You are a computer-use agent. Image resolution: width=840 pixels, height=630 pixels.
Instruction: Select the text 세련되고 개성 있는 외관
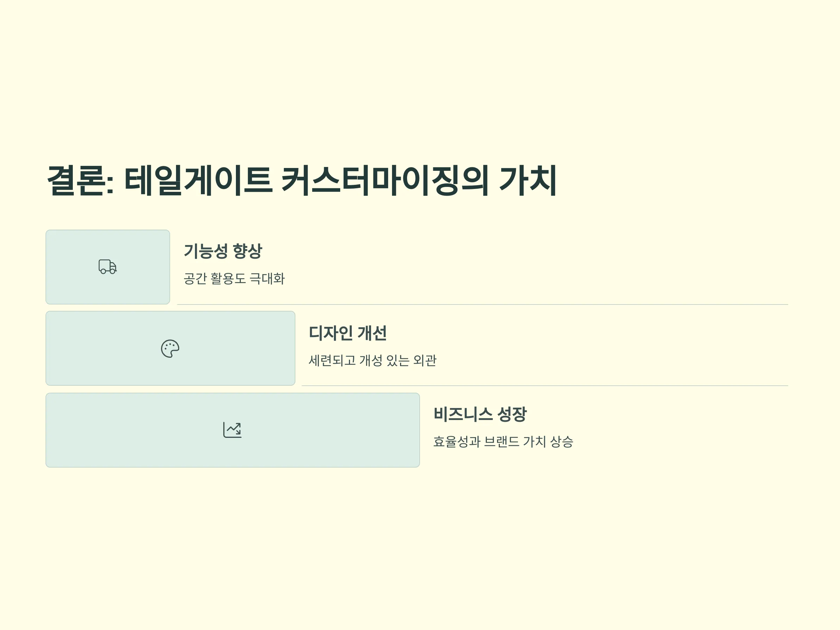pos(372,360)
